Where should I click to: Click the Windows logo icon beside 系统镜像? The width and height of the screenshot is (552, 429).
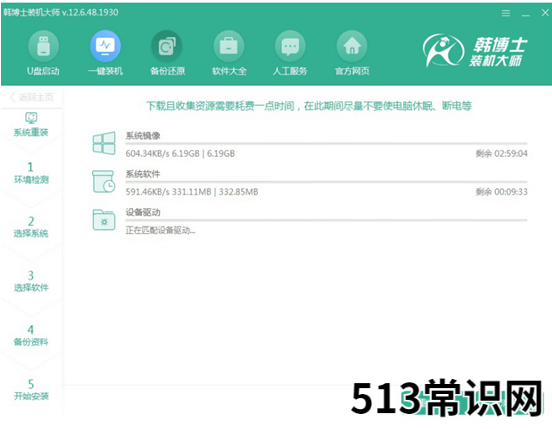[104, 143]
